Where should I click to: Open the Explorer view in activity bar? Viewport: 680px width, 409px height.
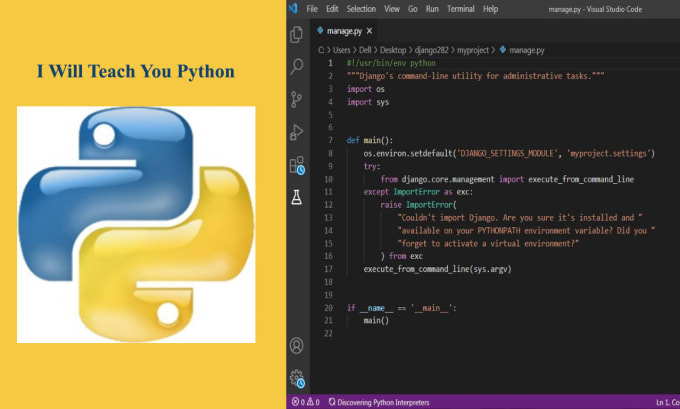click(297, 34)
